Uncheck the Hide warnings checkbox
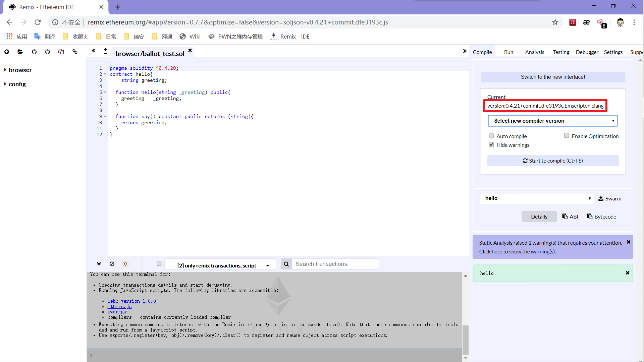644x362 pixels. point(491,144)
